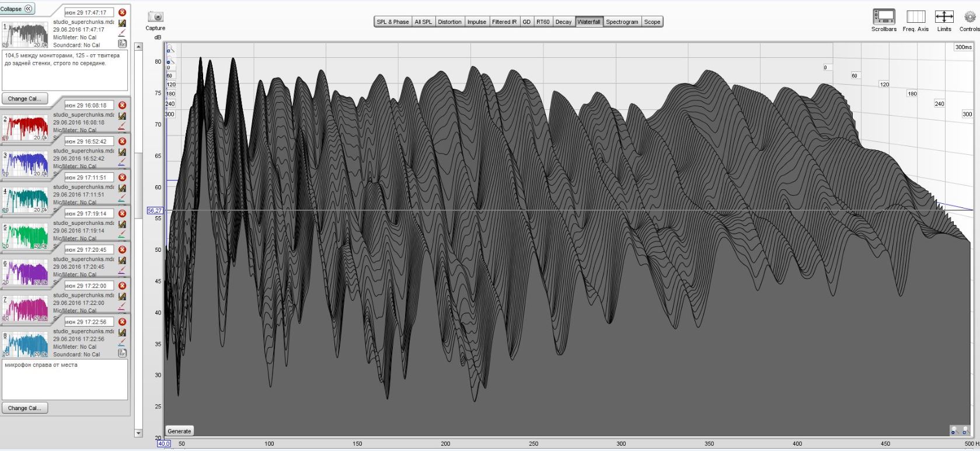Open notes icon for measurement 1
Viewport: 980px width, 451px height.
[x=122, y=43]
